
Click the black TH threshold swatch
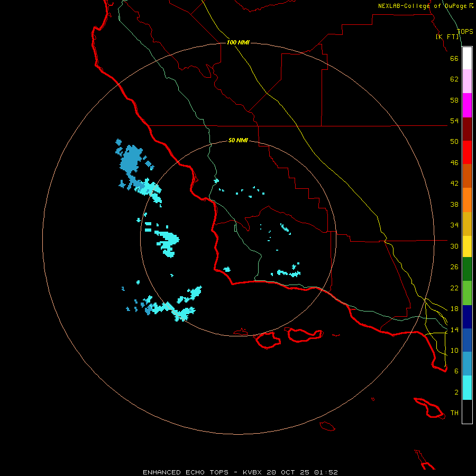coord(467,411)
